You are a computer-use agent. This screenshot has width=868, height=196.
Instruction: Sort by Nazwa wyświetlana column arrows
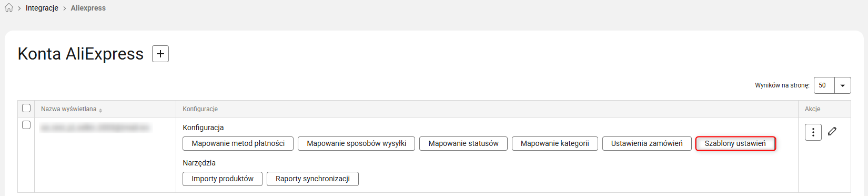100,110
